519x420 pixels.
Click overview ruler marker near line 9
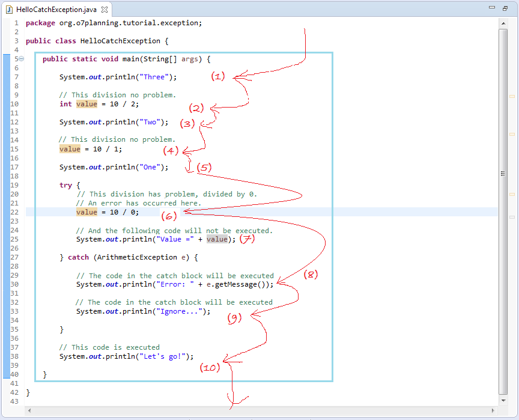(x=512, y=96)
